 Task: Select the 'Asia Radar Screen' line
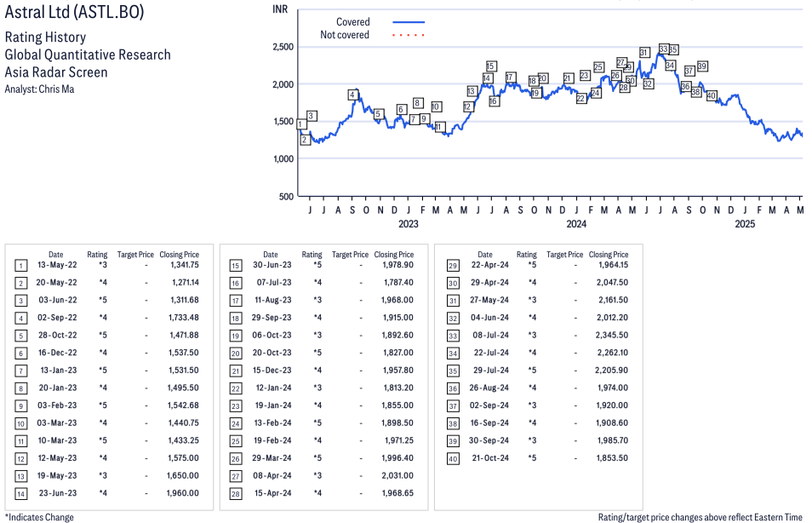(x=56, y=72)
